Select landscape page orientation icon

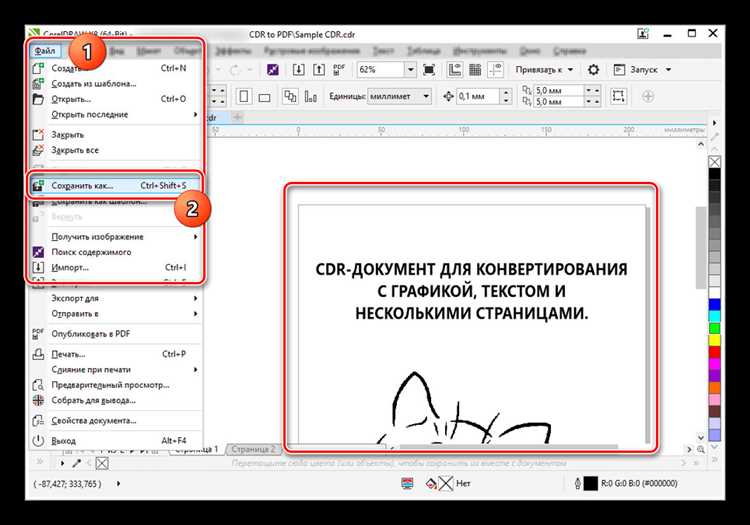265,98
